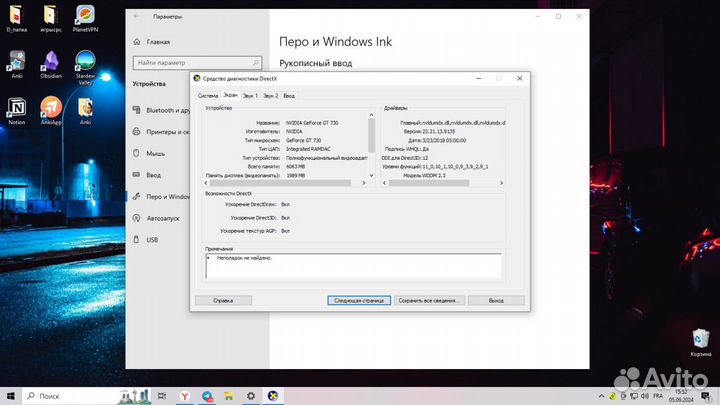This screenshot has height=405, width=720.
Task: Open the D_папка folder on desktop
Action: [17, 17]
